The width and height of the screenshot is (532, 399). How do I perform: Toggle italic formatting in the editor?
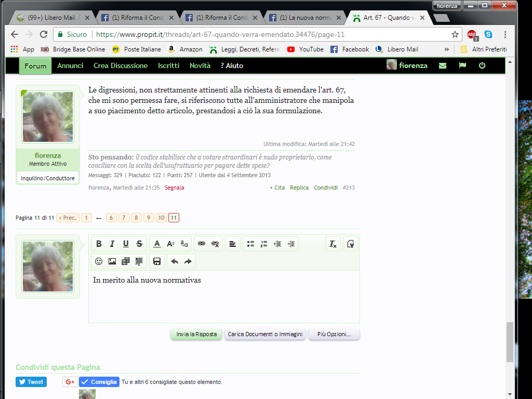(x=112, y=244)
